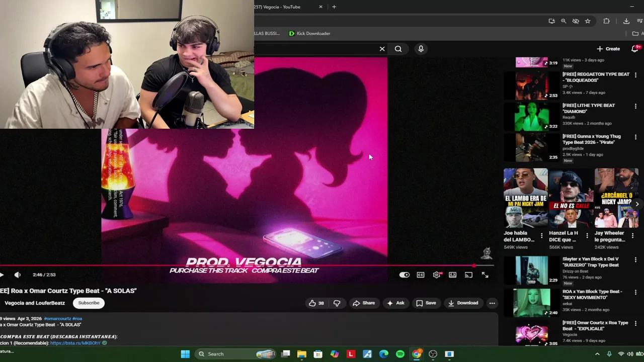The image size is (644, 362).
Task: Open Microsoft Edge from taskbar
Action: click(383, 354)
